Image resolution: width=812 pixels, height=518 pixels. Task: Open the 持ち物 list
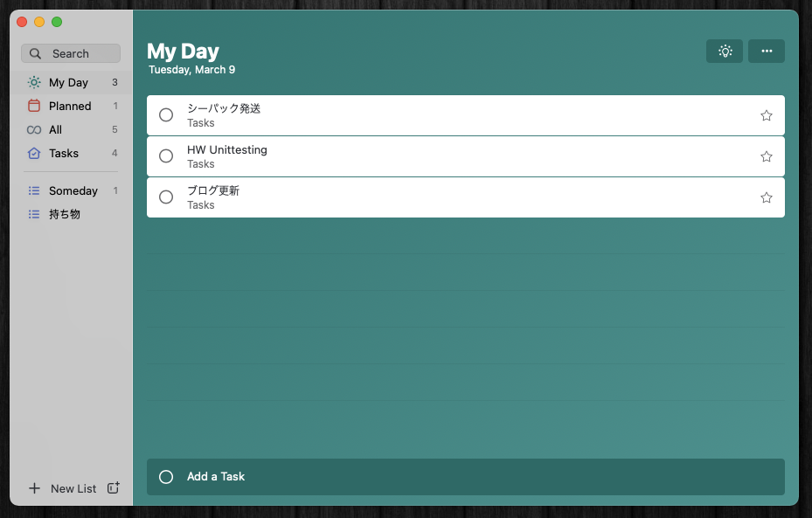coord(65,214)
